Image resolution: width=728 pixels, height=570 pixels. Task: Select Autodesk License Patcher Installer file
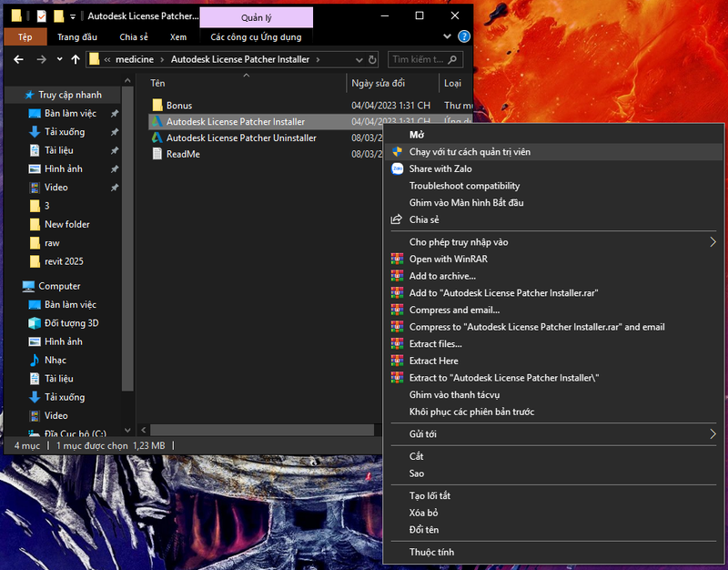(x=236, y=122)
